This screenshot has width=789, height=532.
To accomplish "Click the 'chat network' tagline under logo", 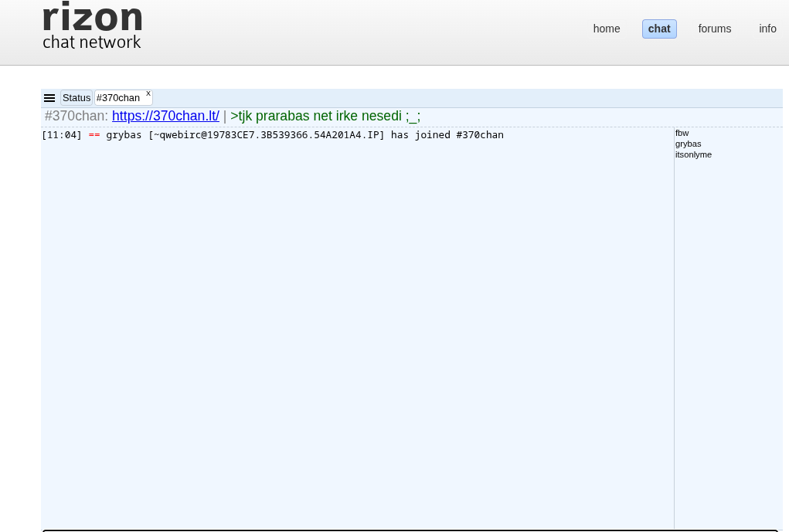I will pos(92,42).
